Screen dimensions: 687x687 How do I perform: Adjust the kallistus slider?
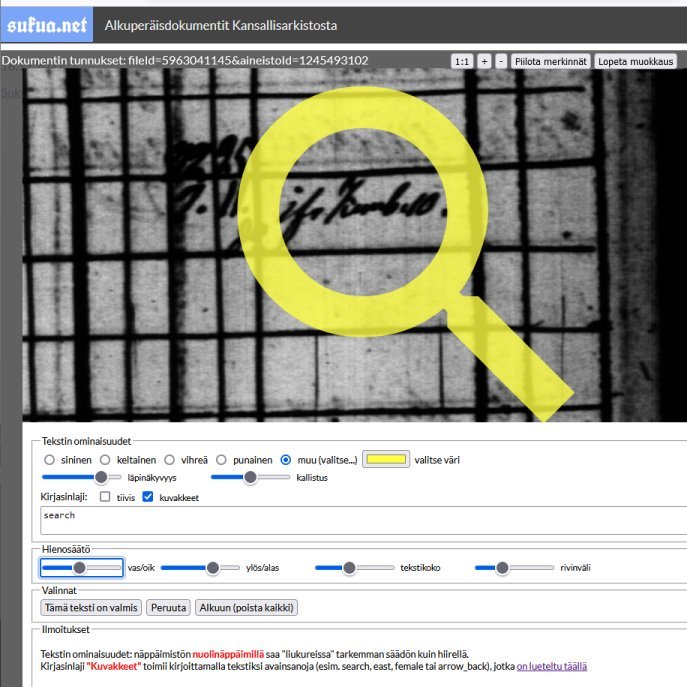(250, 477)
